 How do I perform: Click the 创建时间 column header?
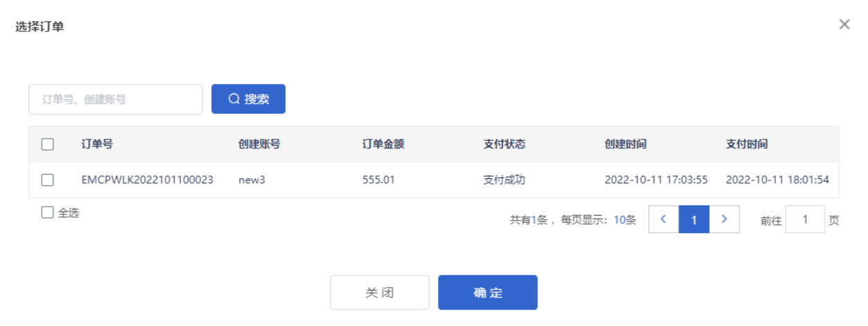coord(625,144)
